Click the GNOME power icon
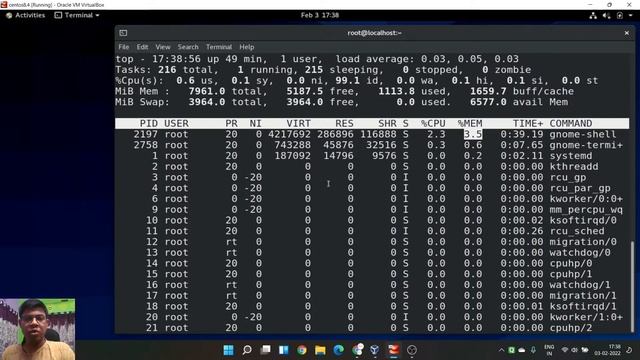The width and height of the screenshot is (640, 360). click(620, 16)
